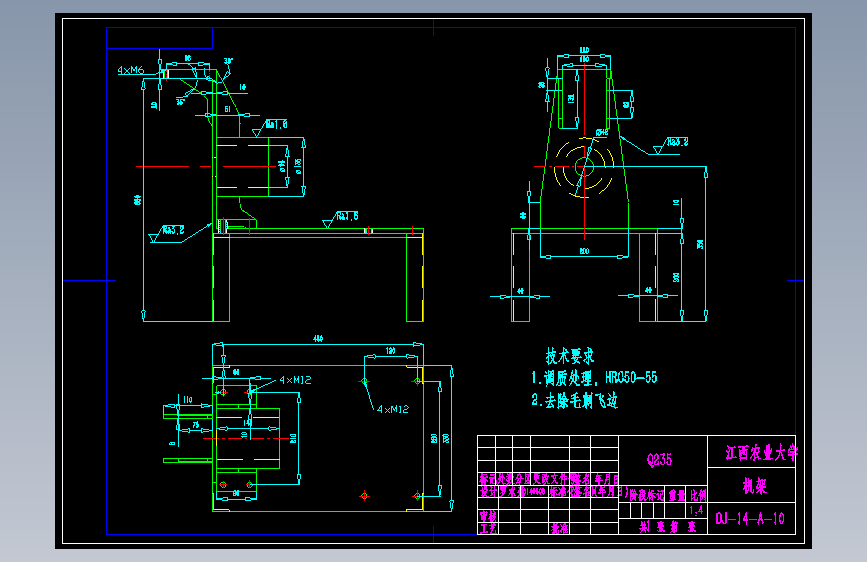Click the drawing number 'DJ-14-A-10'
The image size is (867, 562).
point(750,519)
